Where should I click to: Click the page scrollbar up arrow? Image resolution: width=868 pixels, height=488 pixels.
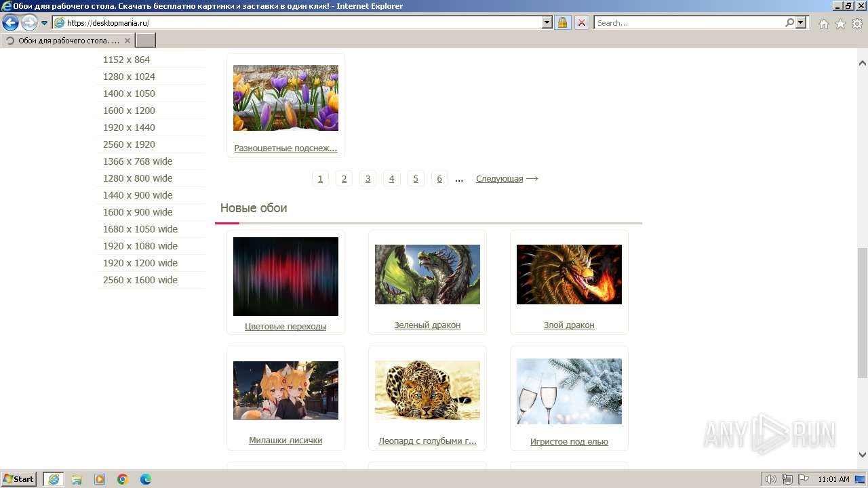[863, 63]
